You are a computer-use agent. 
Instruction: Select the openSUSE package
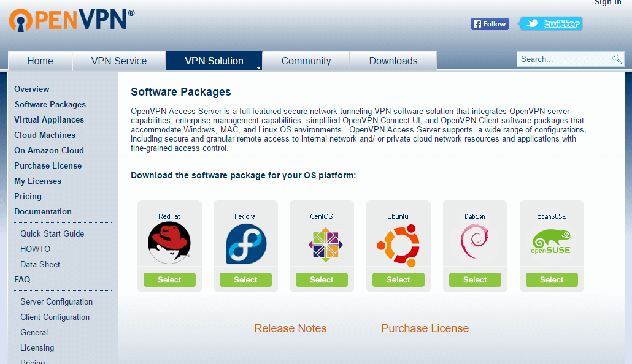552,280
